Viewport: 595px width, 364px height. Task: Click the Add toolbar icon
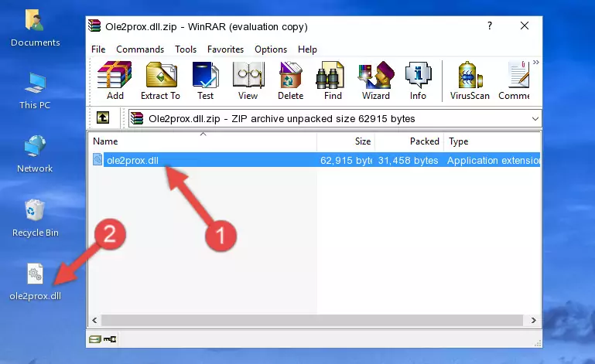pyautogui.click(x=115, y=81)
